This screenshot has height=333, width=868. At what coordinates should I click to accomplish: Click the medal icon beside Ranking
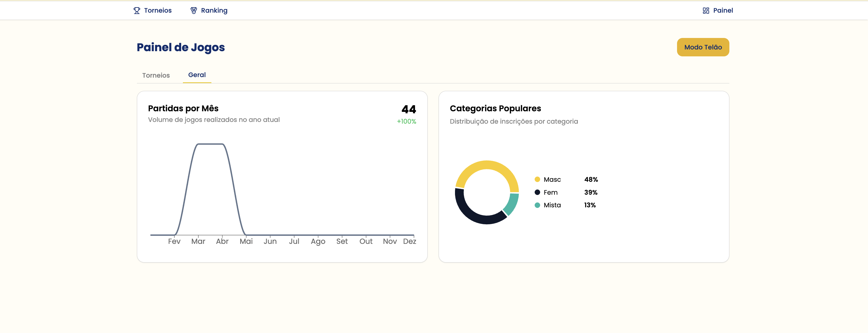[x=193, y=10]
